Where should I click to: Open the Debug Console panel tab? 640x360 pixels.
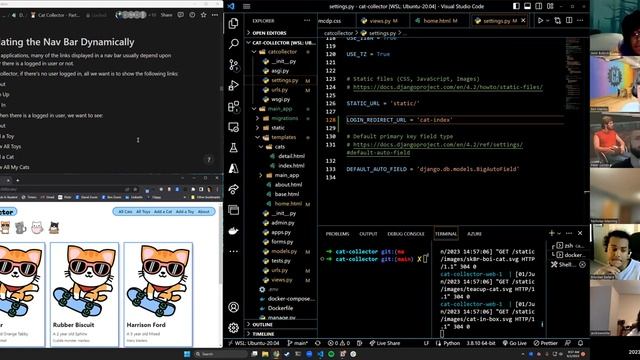coord(406,234)
